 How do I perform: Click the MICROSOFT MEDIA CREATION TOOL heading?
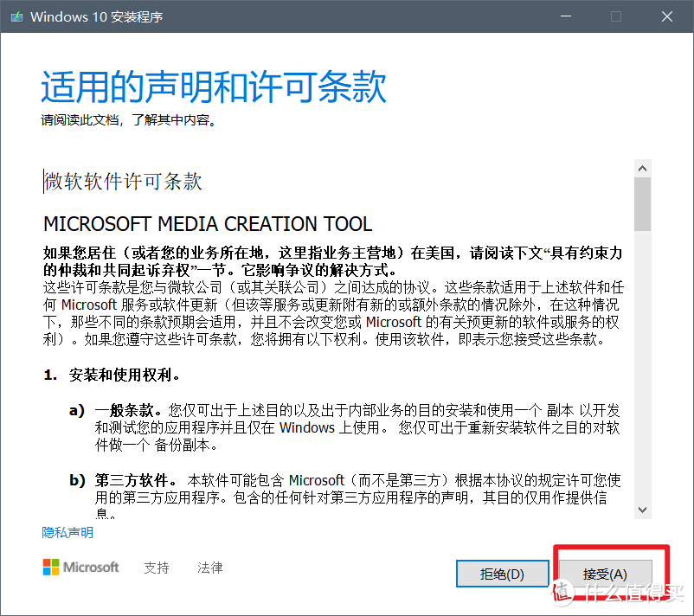(x=208, y=224)
